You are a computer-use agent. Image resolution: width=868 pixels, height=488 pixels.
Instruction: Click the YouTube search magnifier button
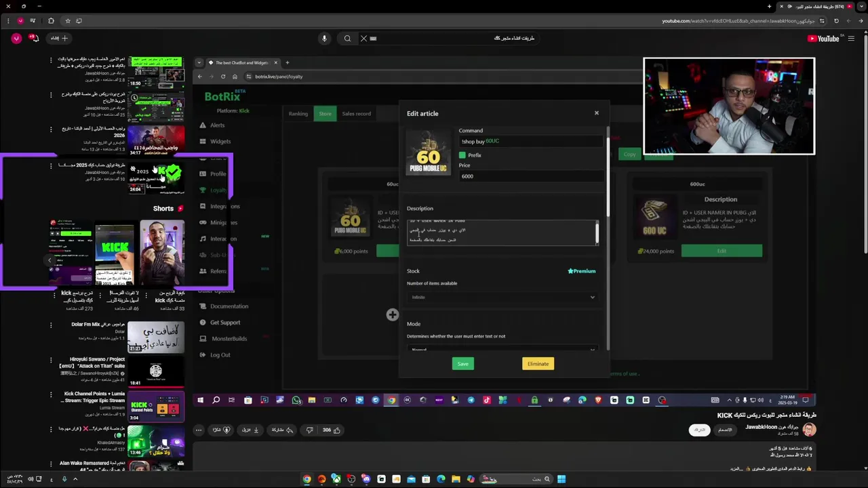pos(347,39)
